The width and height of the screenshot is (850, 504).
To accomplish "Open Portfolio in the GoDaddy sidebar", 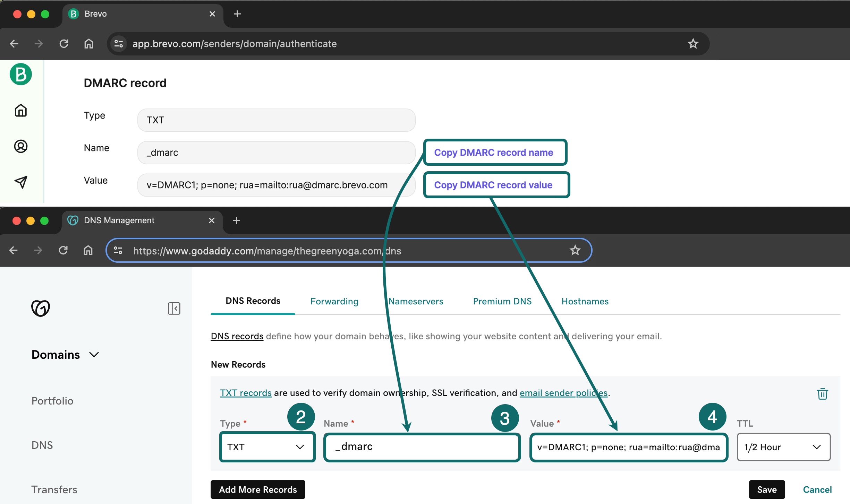I will point(52,401).
